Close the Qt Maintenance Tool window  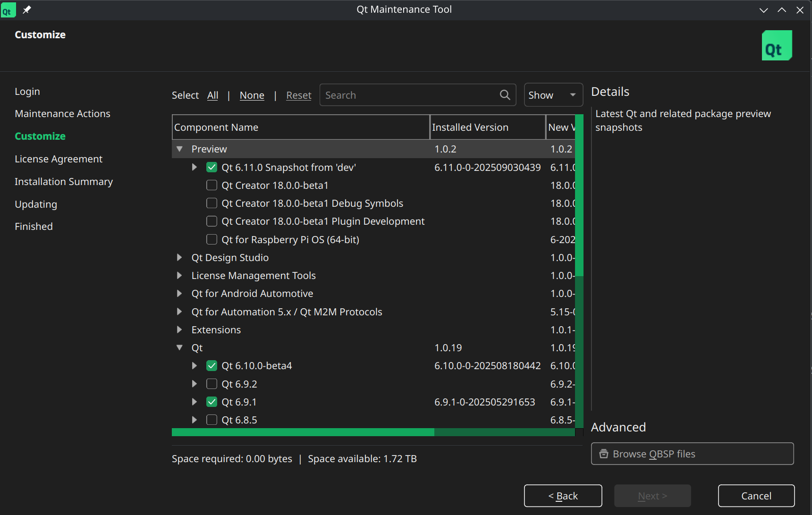pos(800,10)
